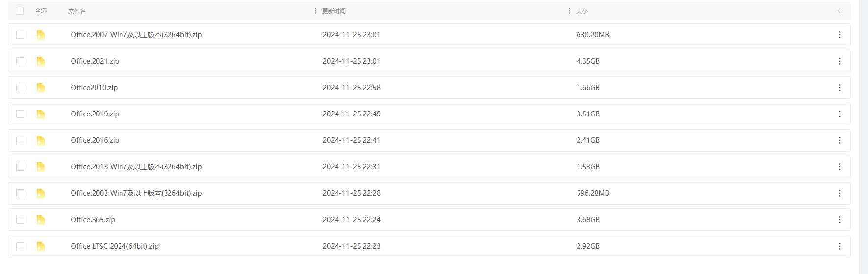868x274 pixels.
Task: Click the file icon of Office.2019.zip
Action: [41, 114]
